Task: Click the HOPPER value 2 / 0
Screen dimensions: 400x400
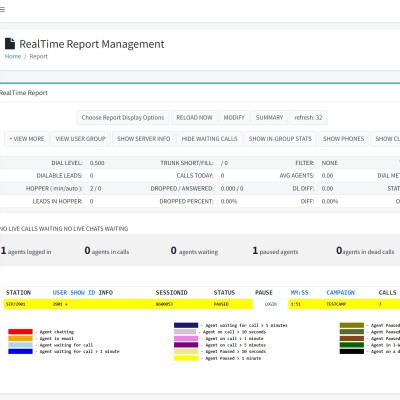Action: pos(95,188)
